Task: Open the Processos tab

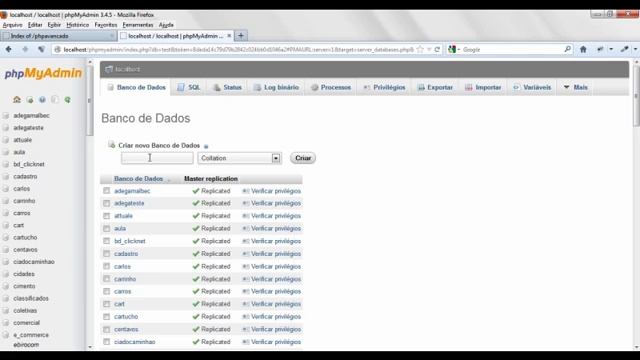Action: point(331,87)
